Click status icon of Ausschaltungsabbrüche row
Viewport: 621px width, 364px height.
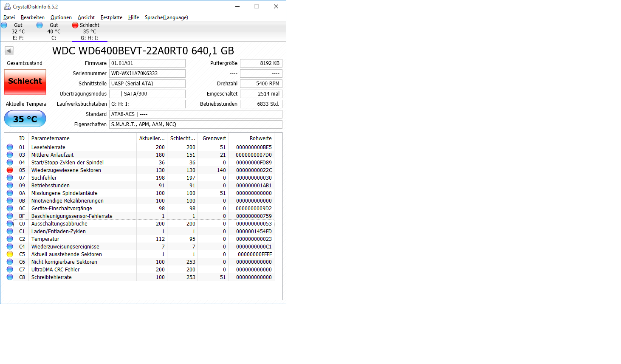[x=10, y=223]
